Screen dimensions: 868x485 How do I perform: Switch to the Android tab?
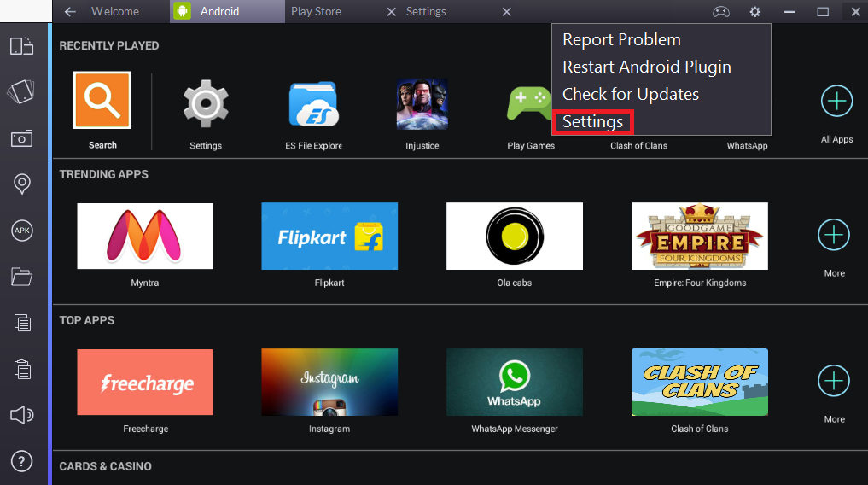(x=228, y=11)
